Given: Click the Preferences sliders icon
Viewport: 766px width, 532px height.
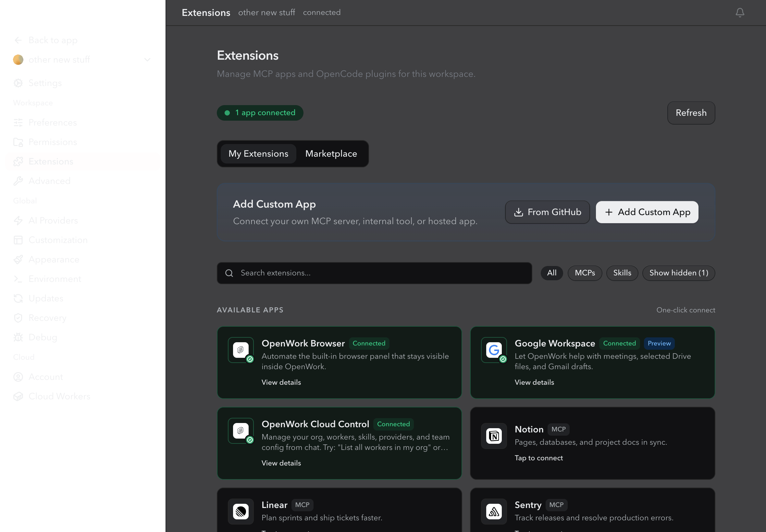Looking at the screenshot, I should pos(18,123).
